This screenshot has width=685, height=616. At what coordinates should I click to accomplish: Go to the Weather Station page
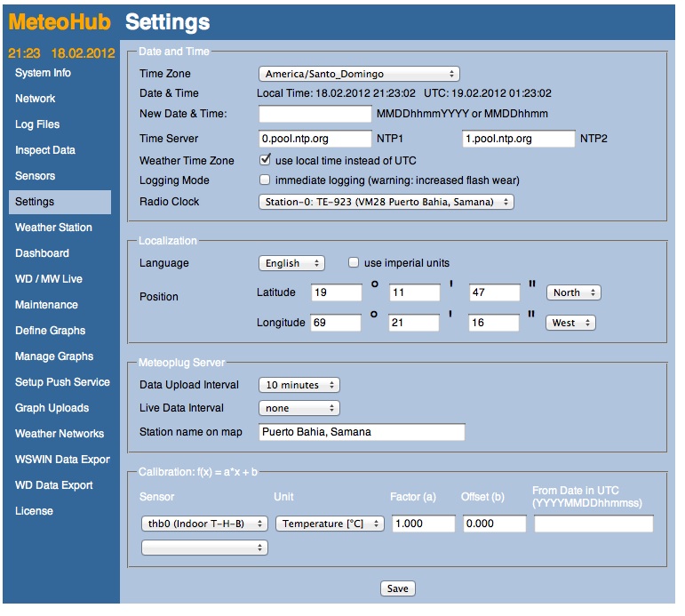pos(53,228)
